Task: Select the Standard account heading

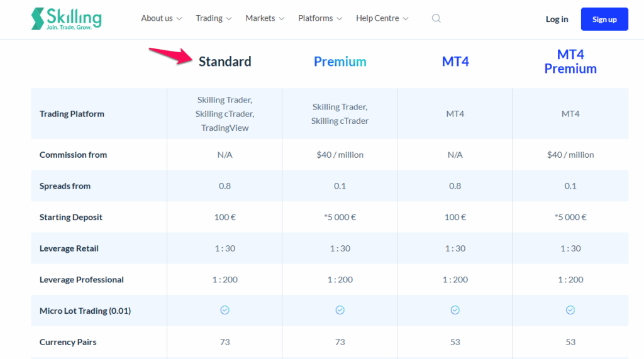Action: 225,62
